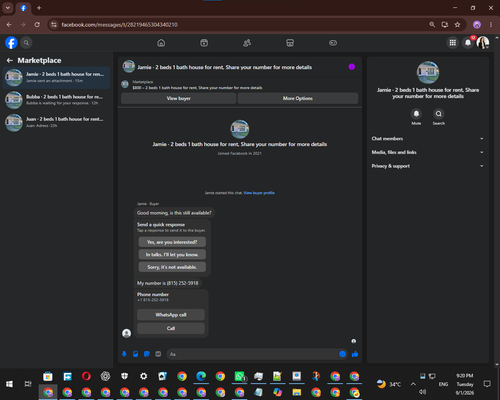Screen dimensions: 500x400
Task: Click the 'Good morning, is this still available?' message
Action: [174, 213]
